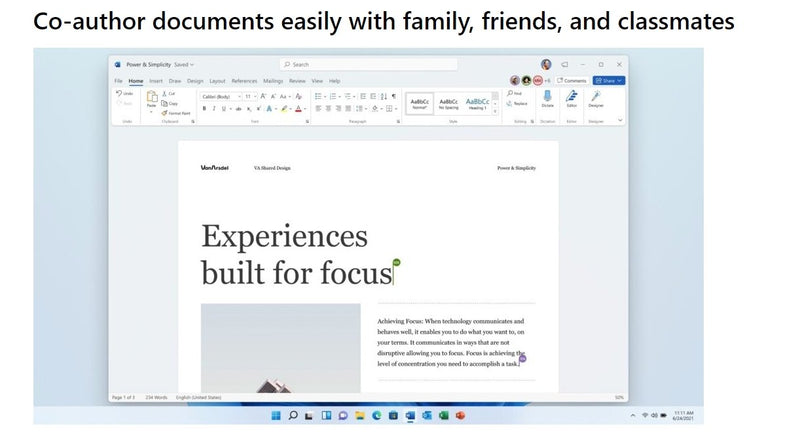
Task: Open the Editor tool in the ribbon
Action: [x=571, y=96]
